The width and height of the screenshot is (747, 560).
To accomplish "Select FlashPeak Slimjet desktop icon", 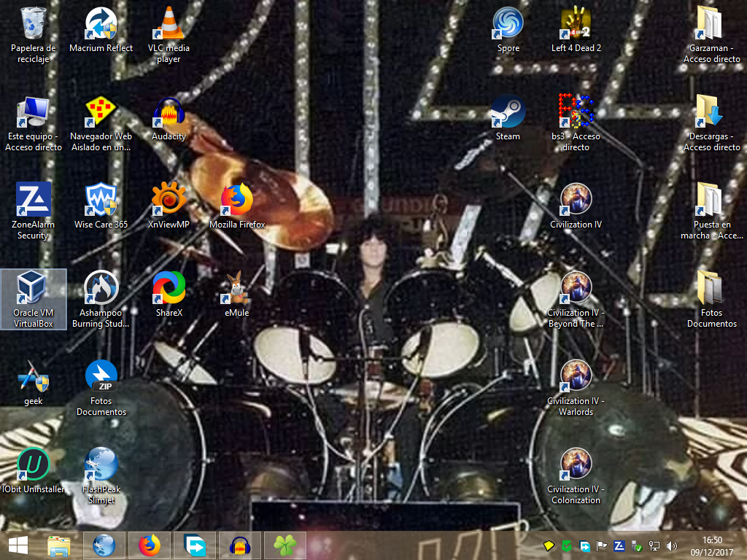I will pos(101,475).
